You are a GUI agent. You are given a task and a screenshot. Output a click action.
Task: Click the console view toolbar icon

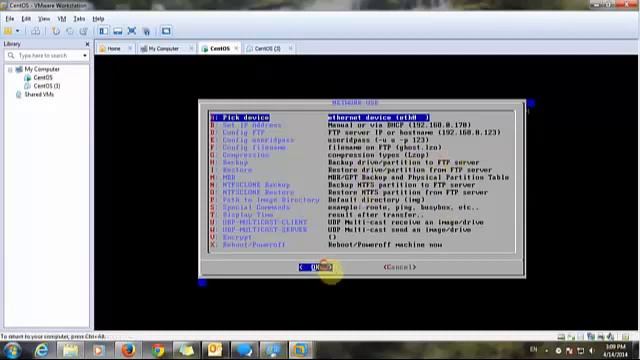pyautogui.click(x=166, y=31)
